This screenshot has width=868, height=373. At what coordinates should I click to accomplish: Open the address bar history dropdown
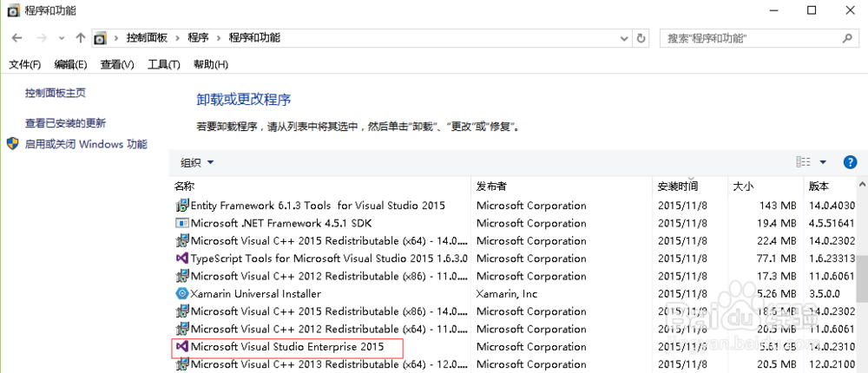click(624, 38)
